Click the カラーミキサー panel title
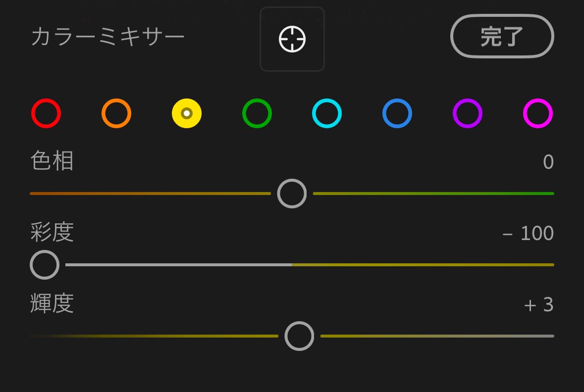Image resolution: width=584 pixels, height=392 pixels. pyautogui.click(x=107, y=38)
